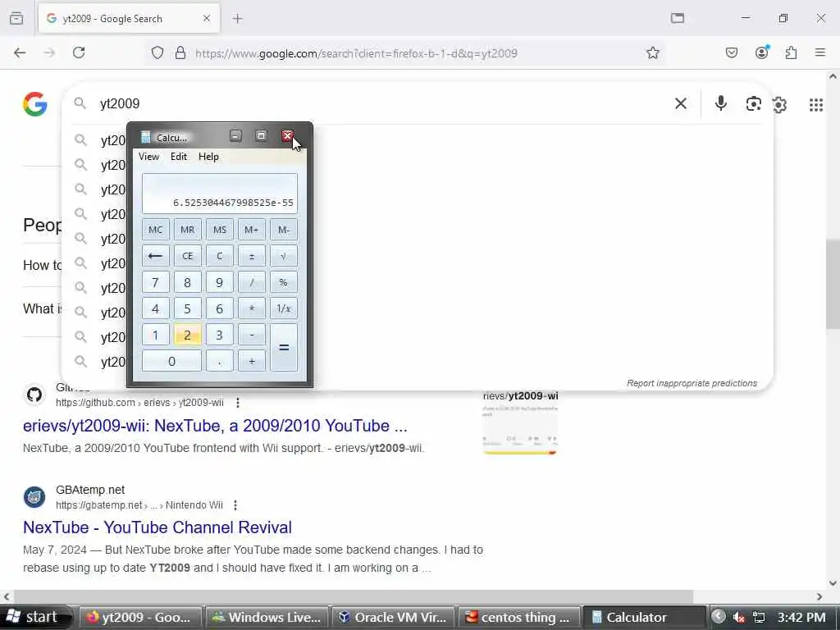Open the Firefox hamburger menu
The image size is (840, 630).
click(x=820, y=52)
